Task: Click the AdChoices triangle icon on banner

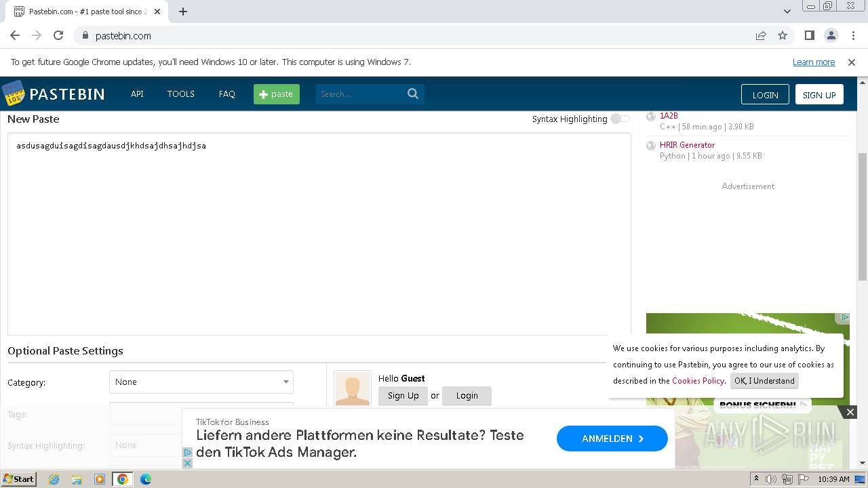Action: point(188,453)
